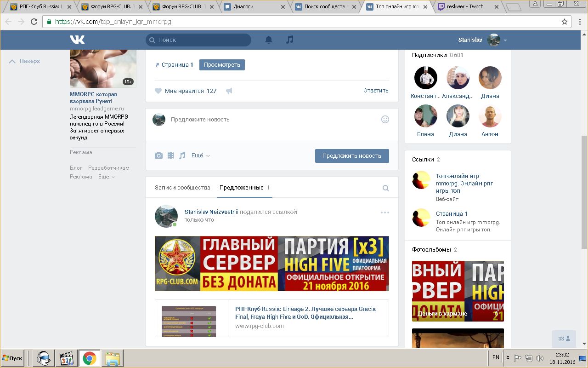Click the Ответить link
The image size is (588, 368).
pyautogui.click(x=375, y=91)
